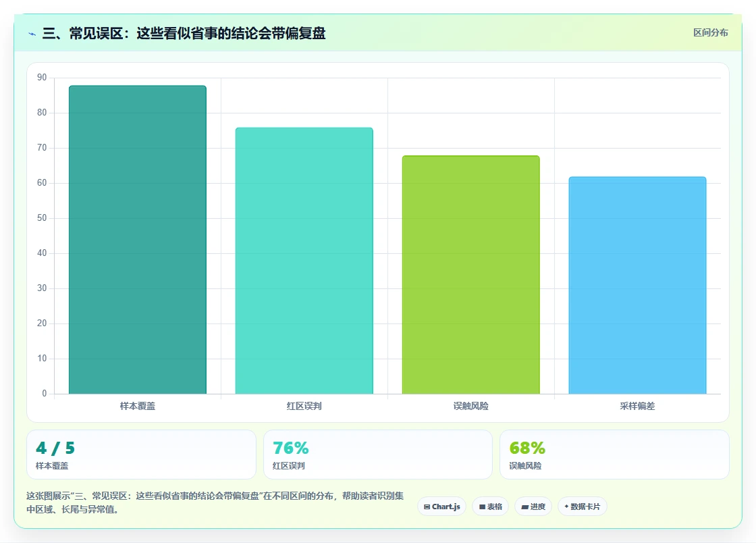
Task: Click the 70 tick on the y-axis
Action: [x=42, y=148]
